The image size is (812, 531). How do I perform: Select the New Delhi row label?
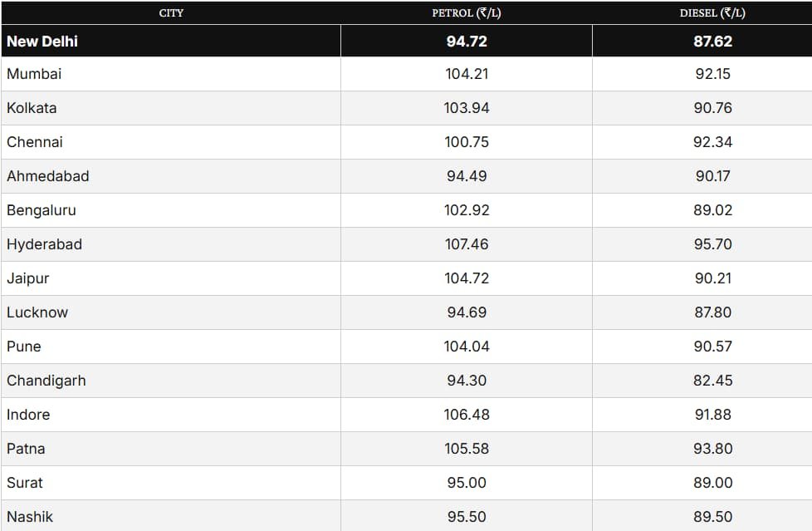pos(42,41)
